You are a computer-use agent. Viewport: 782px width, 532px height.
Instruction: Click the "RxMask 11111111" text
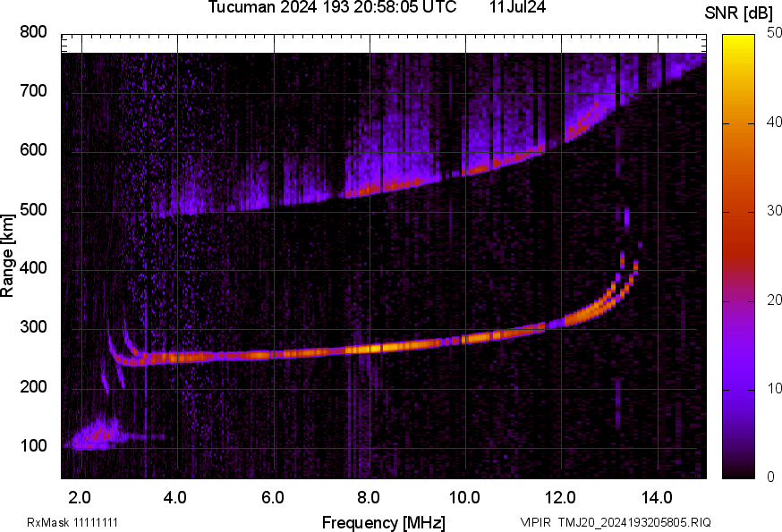(72, 522)
